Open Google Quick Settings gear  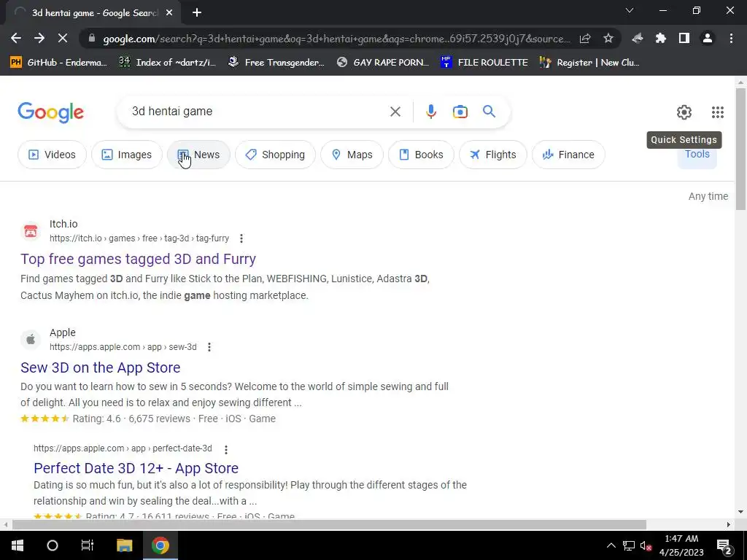(x=684, y=112)
